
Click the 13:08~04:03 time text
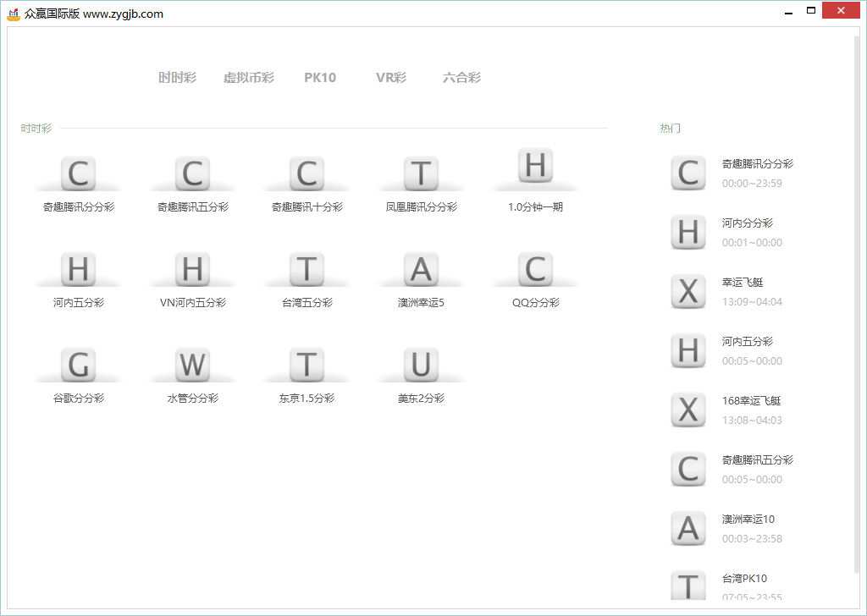point(752,421)
